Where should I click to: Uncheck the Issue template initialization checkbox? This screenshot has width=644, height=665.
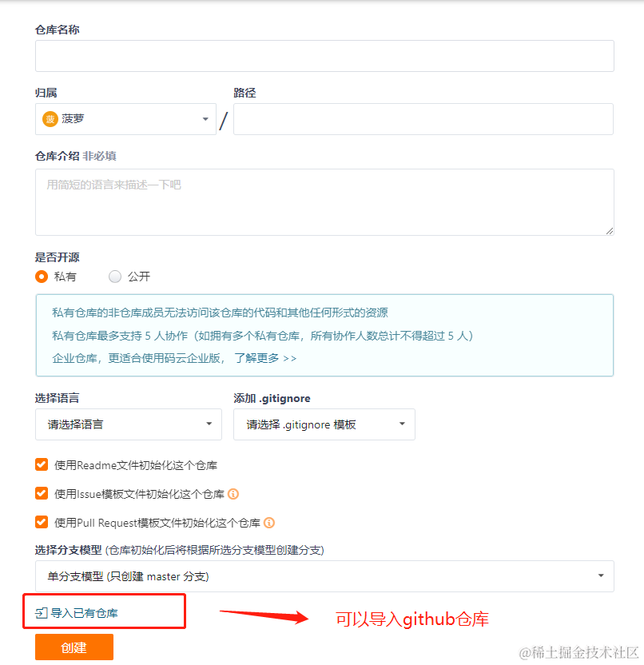coord(42,494)
